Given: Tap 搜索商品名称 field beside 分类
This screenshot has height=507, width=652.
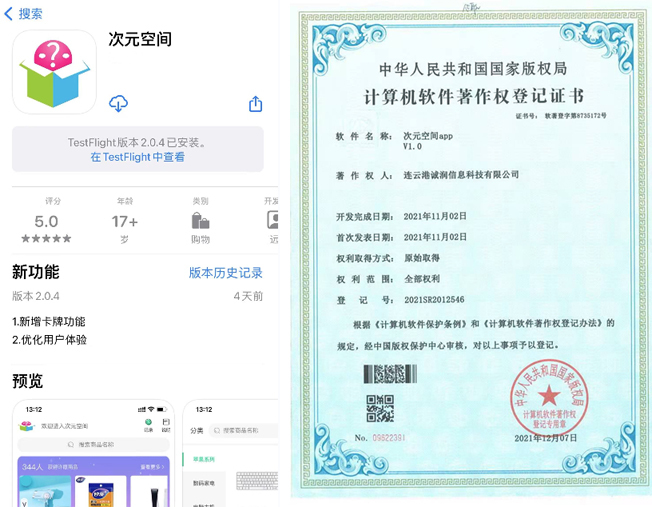Looking at the screenshot, I should [243, 430].
